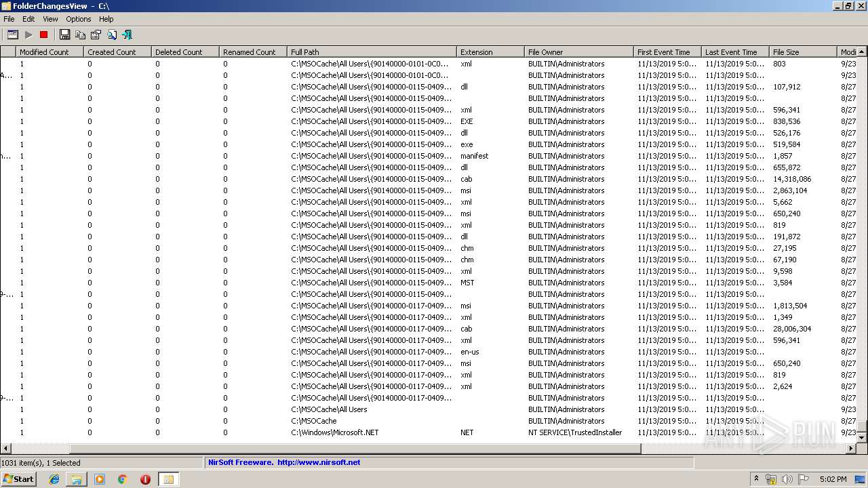The width and height of the screenshot is (868, 488).
Task: Click the horizontal scrollbar thumb
Action: point(355,449)
